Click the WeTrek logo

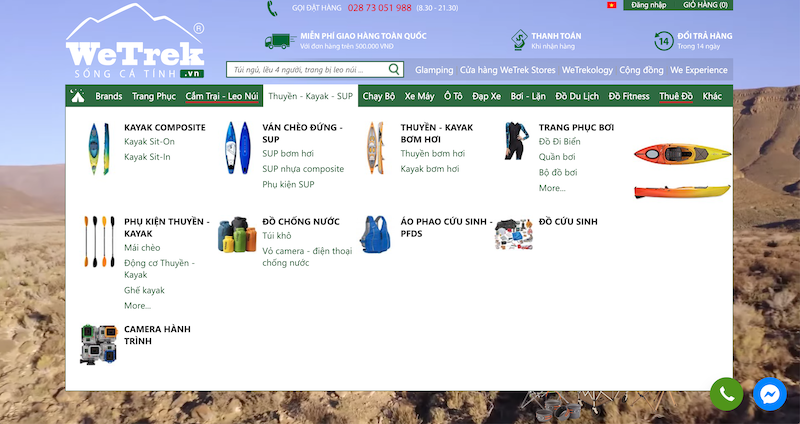pos(135,41)
